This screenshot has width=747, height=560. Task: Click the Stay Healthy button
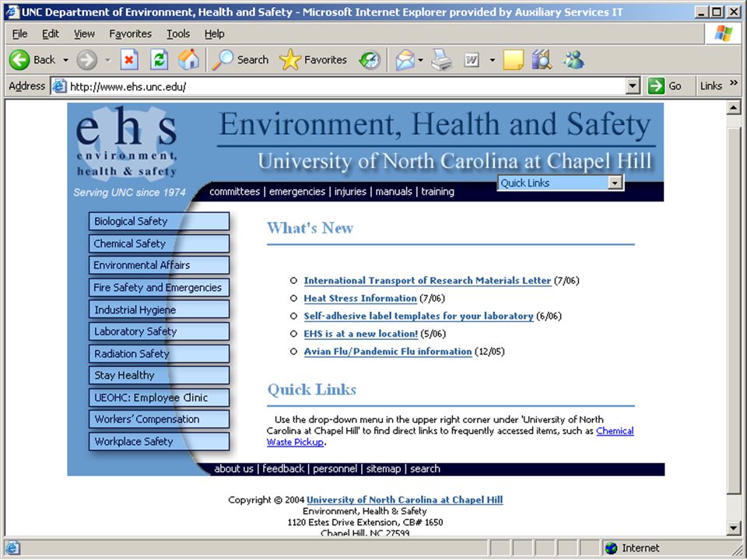[x=159, y=375]
